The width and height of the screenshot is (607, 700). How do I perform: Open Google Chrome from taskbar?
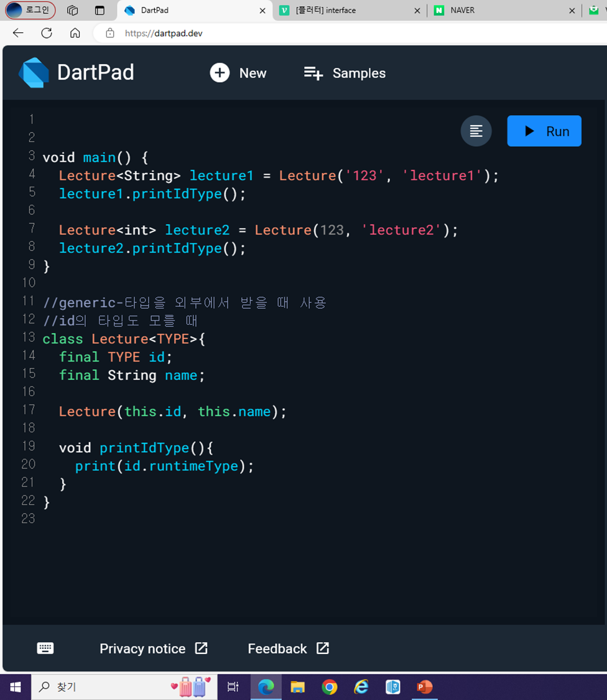point(330,686)
